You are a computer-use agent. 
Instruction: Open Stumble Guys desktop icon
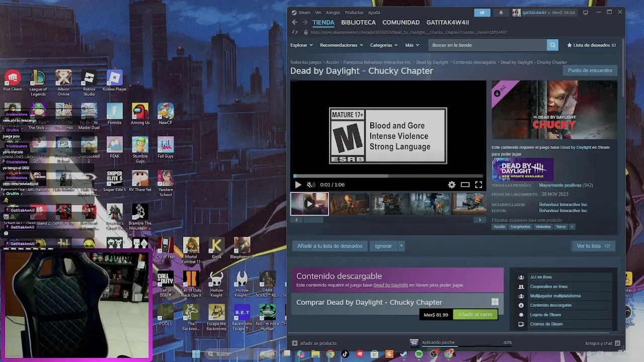tap(140, 150)
